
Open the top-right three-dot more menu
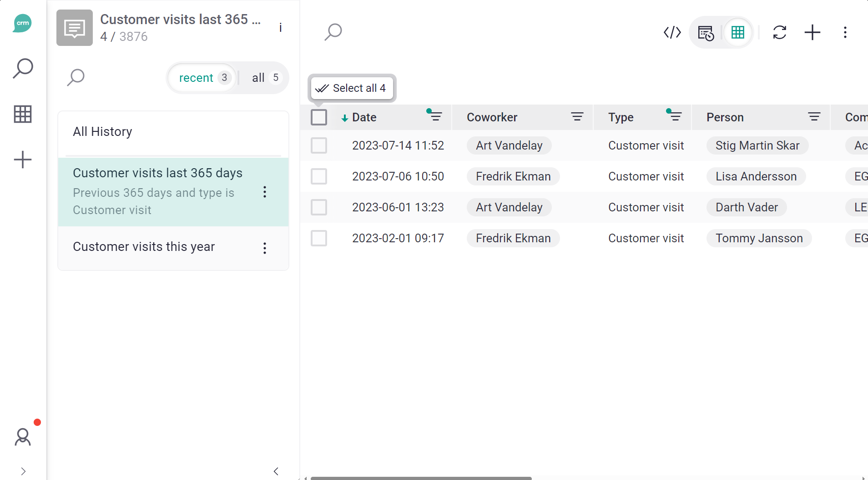(845, 32)
